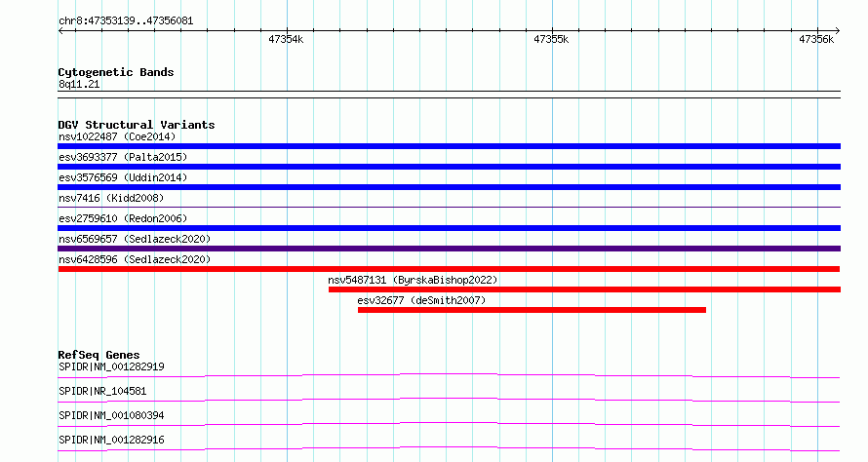Click the esv3693377 (Palta2015) label
868x462 pixels.
pyautogui.click(x=123, y=157)
